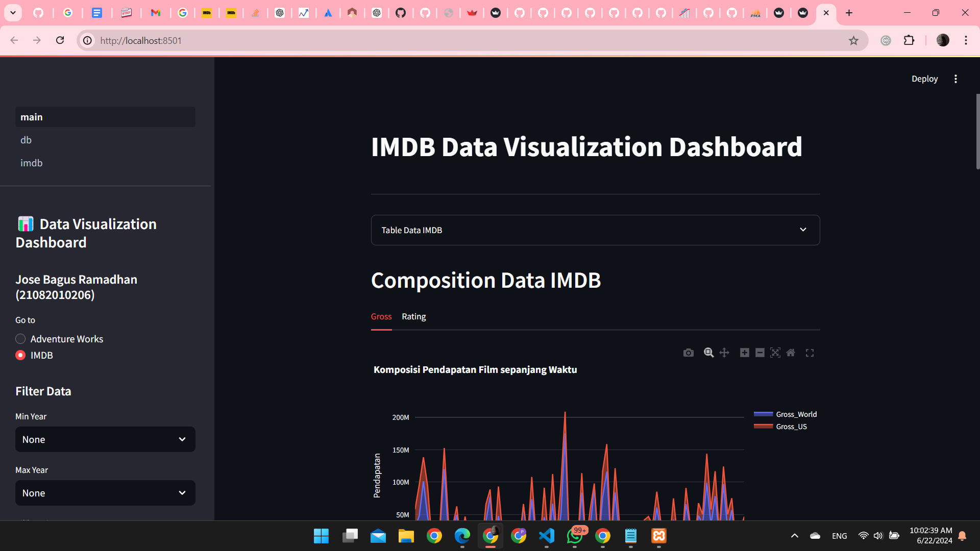Click the Zoom in plus icon
The image size is (980, 551).
[x=744, y=353]
